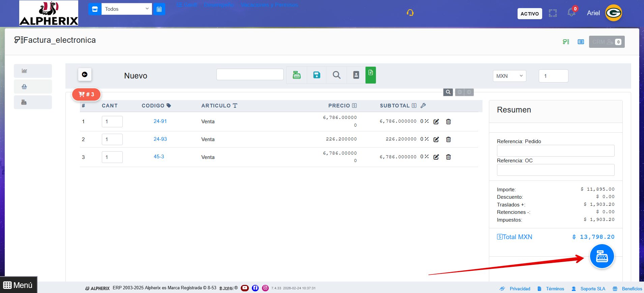Edit the 24-91 row using the pencil icon
Viewport: 644px width, 293px height.
[x=436, y=122]
